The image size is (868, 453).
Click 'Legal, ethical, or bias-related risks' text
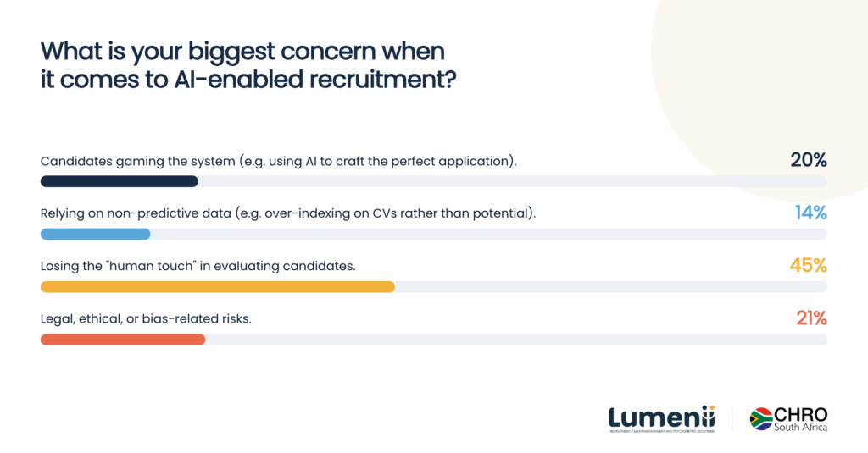click(146, 319)
